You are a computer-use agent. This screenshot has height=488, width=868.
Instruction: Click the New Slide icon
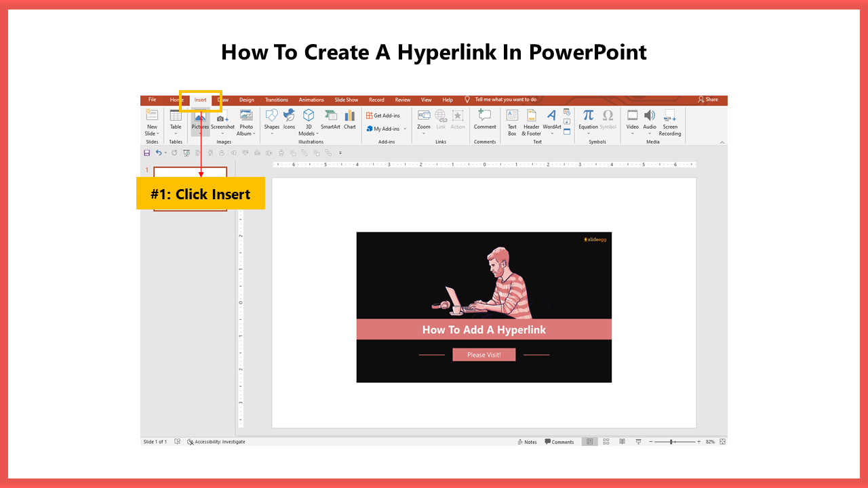[152, 115]
